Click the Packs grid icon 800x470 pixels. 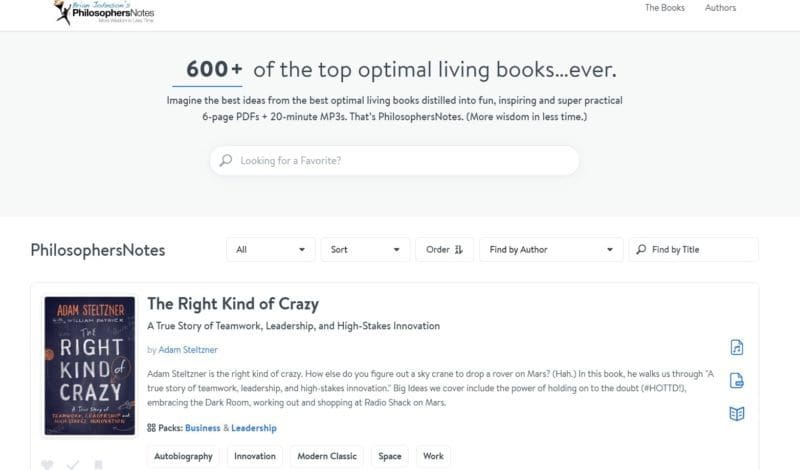[152, 428]
